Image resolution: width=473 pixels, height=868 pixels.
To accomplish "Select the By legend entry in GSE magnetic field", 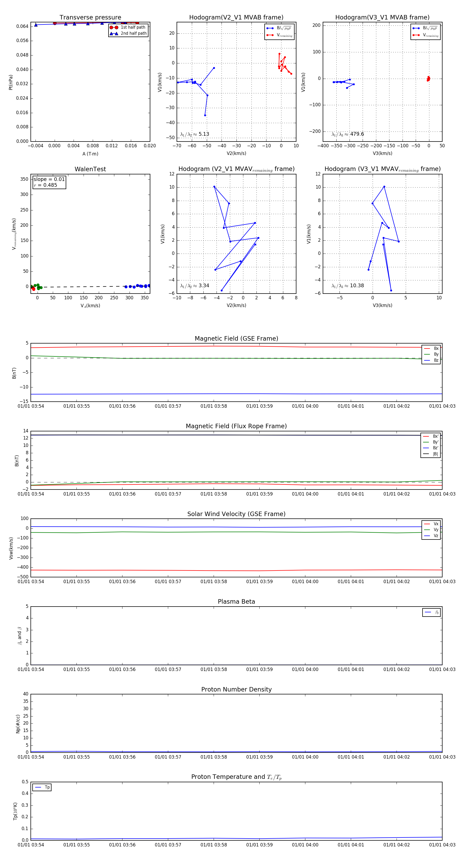I will coord(431,354).
